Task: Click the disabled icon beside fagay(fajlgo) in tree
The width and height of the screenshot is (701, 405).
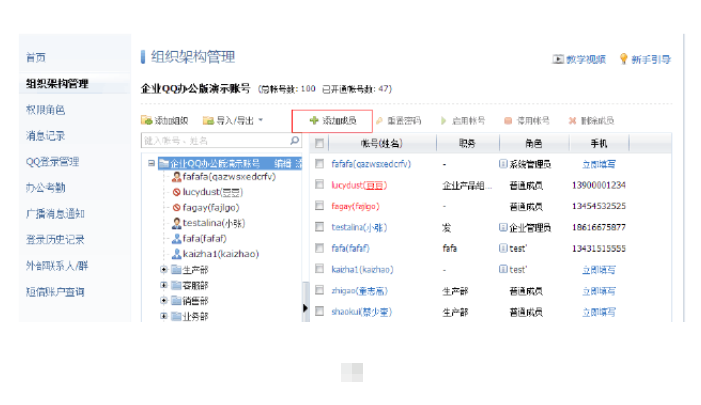Action: tap(177, 207)
